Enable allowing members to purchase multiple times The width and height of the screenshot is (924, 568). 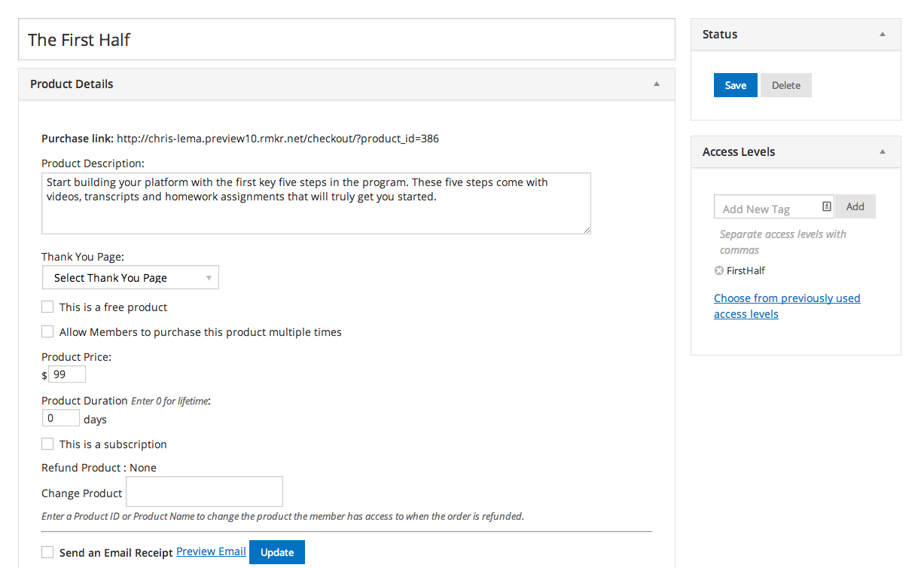[47, 331]
